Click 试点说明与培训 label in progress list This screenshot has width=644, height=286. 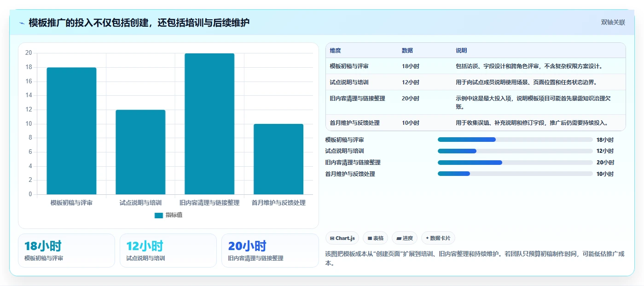344,151
